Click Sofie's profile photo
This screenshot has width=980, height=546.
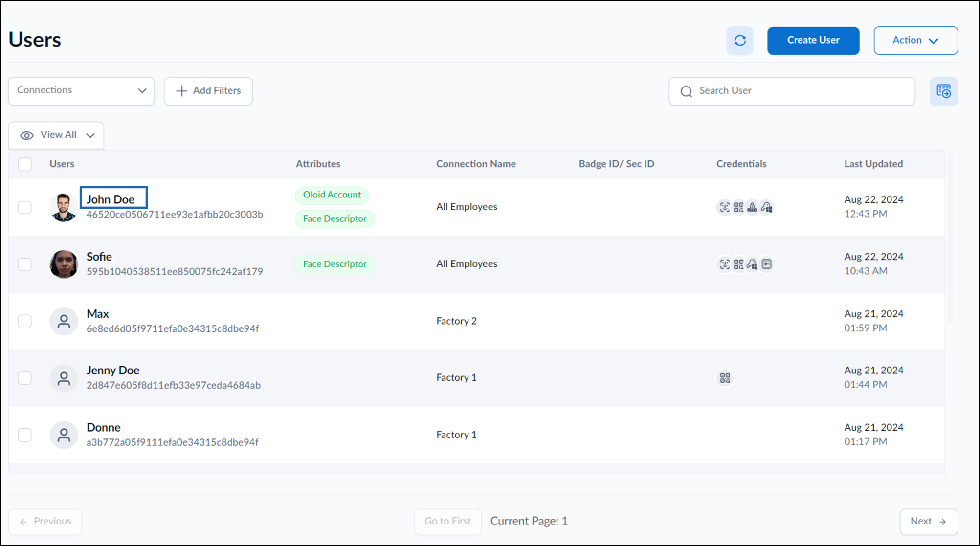(x=64, y=264)
